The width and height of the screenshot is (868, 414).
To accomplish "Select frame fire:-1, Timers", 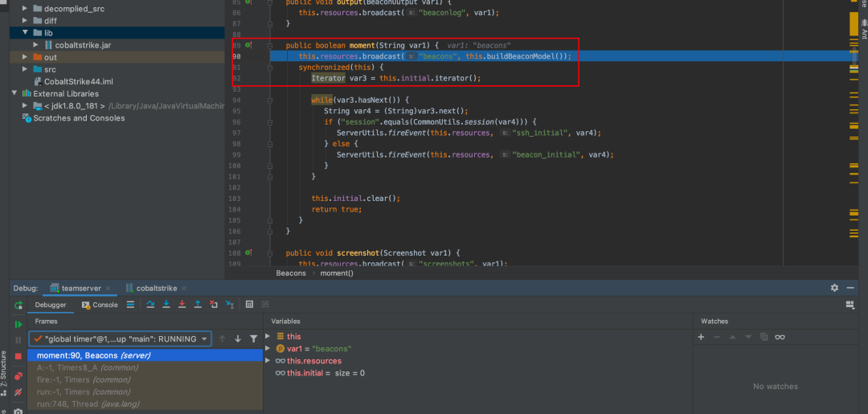I will [145, 379].
